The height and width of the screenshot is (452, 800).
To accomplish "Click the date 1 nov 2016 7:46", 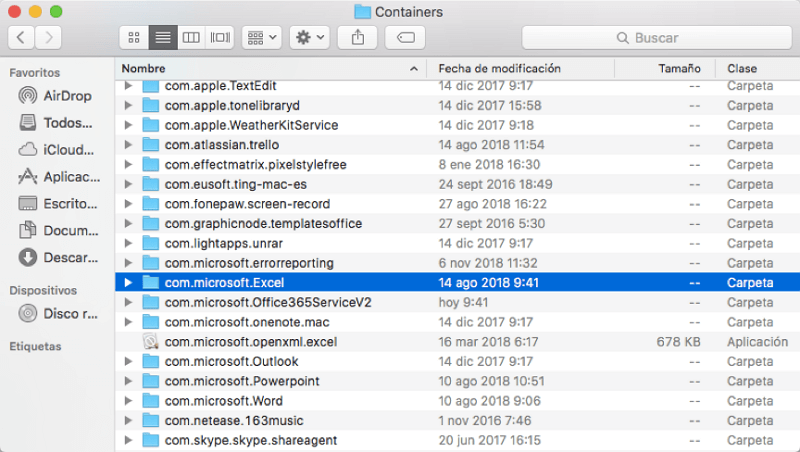I will pyautogui.click(x=485, y=420).
